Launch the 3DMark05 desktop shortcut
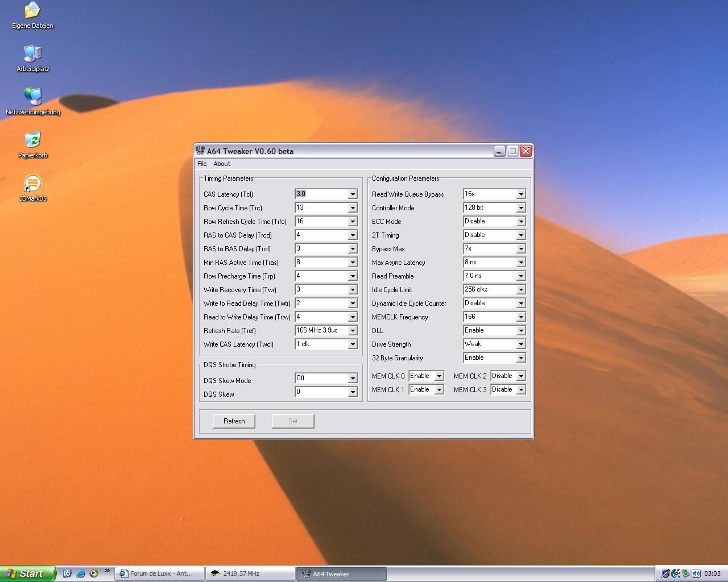 pos(32,188)
